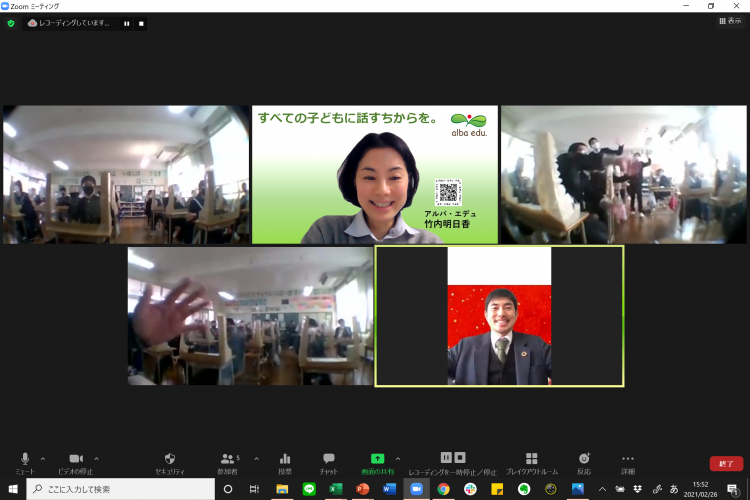
Task: Open Task View in the taskbar
Action: [x=254, y=489]
